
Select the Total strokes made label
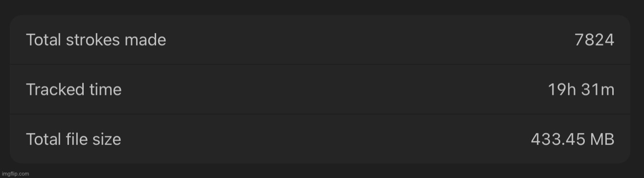coord(96,40)
